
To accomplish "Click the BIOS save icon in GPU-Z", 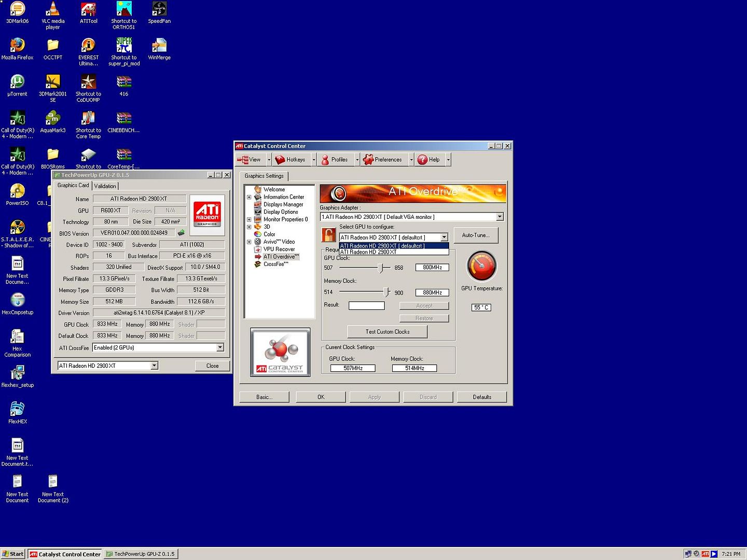I will [181, 233].
